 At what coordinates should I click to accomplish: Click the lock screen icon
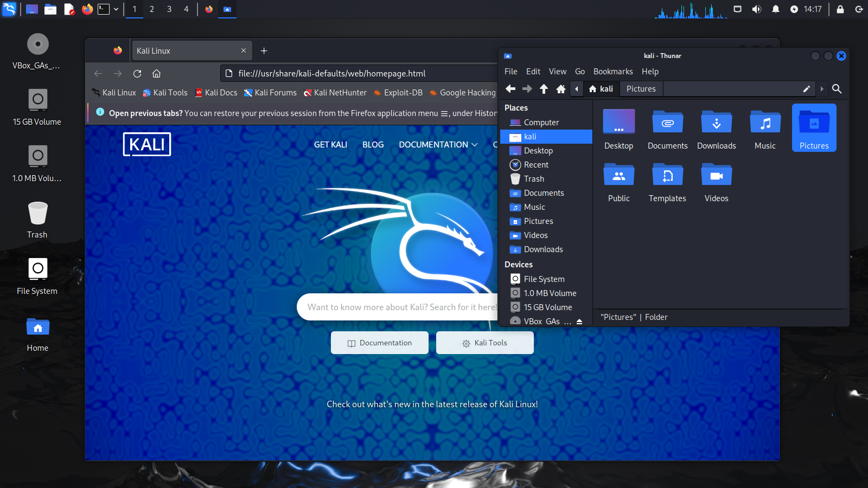pos(840,9)
